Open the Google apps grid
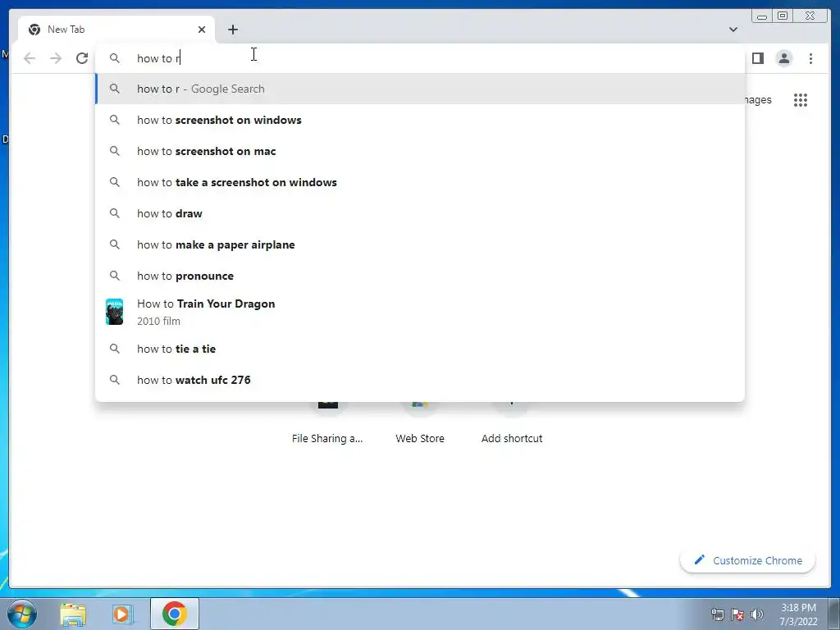Viewport: 840px width, 630px height. point(801,100)
